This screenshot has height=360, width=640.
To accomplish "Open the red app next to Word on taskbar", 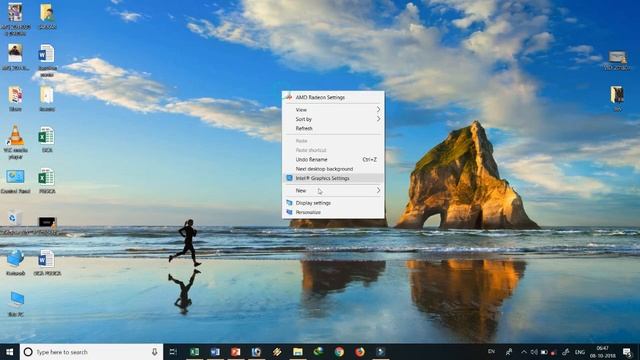I will [236, 352].
